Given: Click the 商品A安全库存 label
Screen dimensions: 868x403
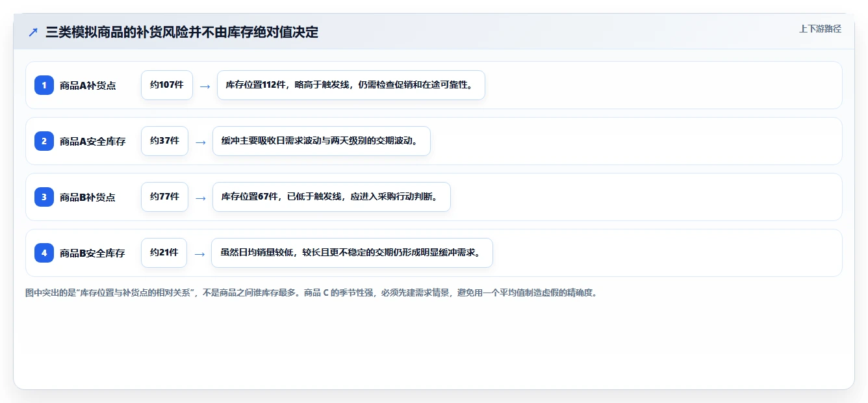Looking at the screenshot, I should (92, 141).
